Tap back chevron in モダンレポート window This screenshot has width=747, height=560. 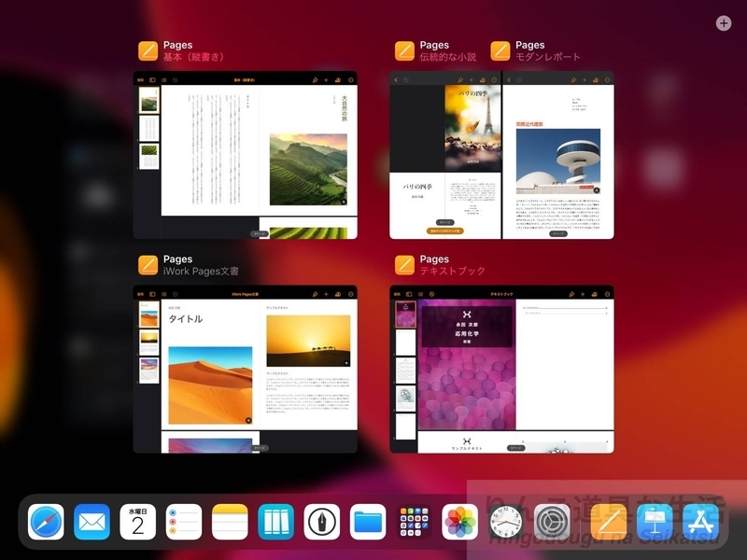[x=509, y=80]
